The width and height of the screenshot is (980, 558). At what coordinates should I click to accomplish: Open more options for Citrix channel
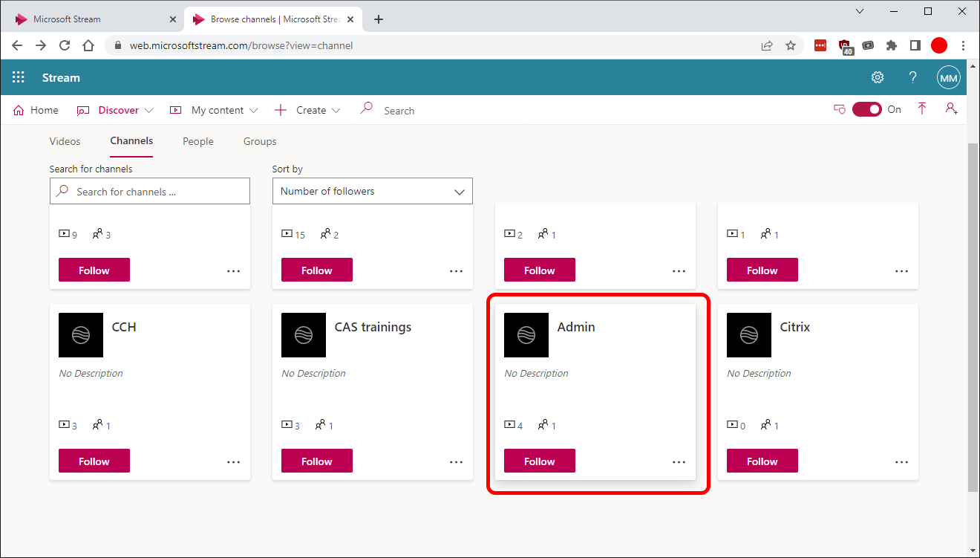coord(902,461)
